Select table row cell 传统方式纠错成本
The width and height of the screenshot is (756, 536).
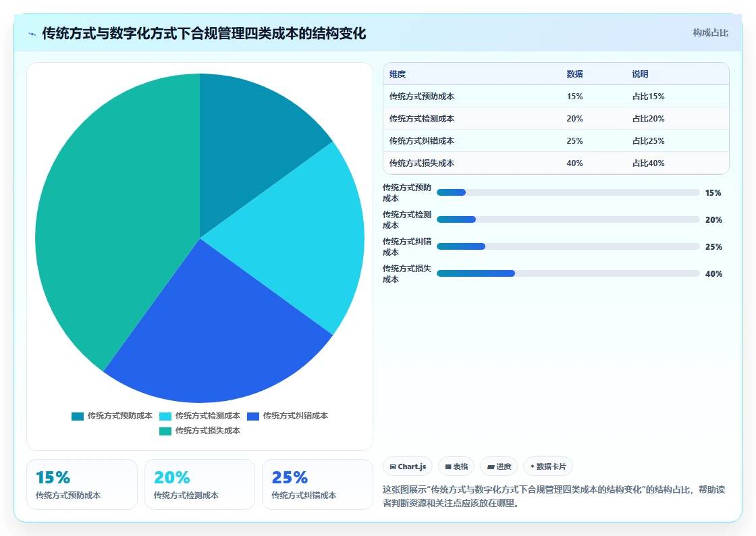coord(422,140)
